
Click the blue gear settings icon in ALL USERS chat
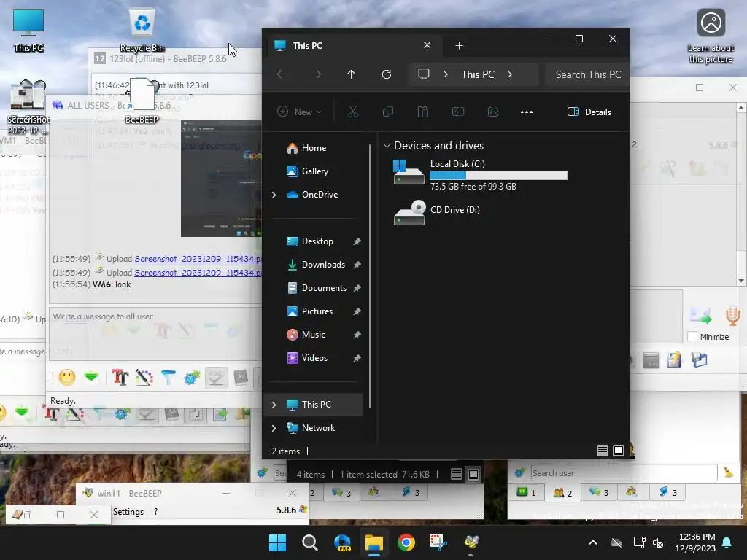pos(192,378)
